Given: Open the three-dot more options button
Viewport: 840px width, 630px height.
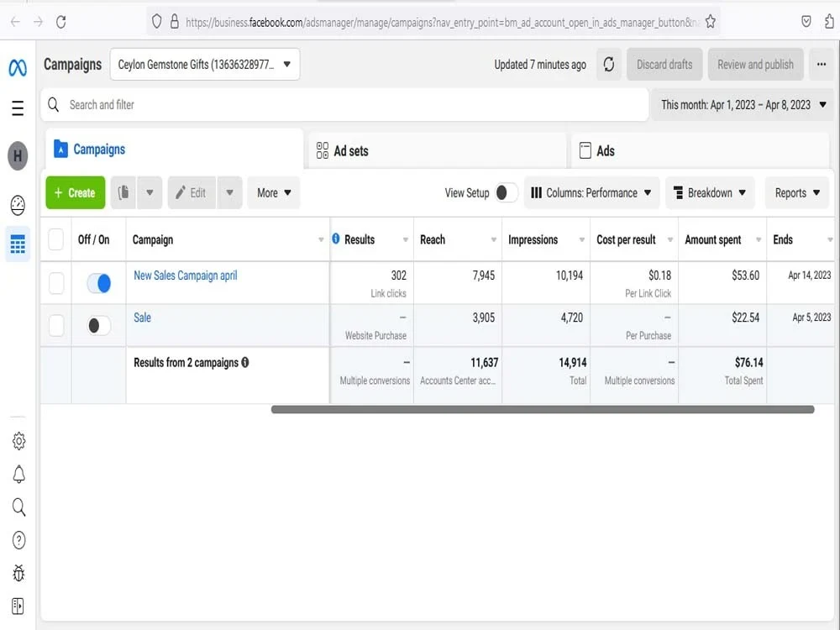Looking at the screenshot, I should (822, 65).
